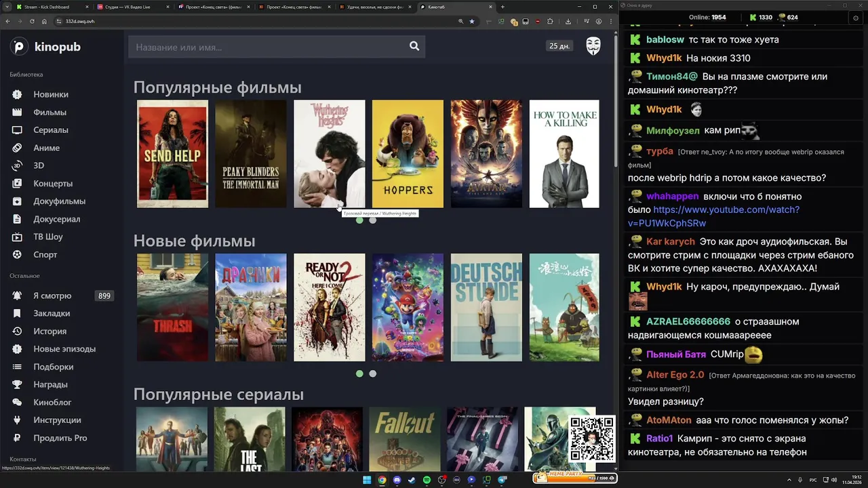Select first page dot of Популярные фильмы
Viewport: 868px width, 488px height.
pyautogui.click(x=359, y=220)
